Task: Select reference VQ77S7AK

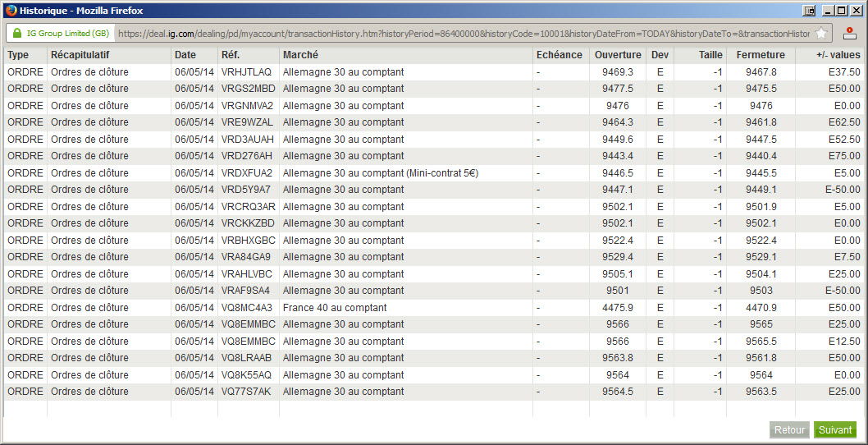Action: (246, 392)
